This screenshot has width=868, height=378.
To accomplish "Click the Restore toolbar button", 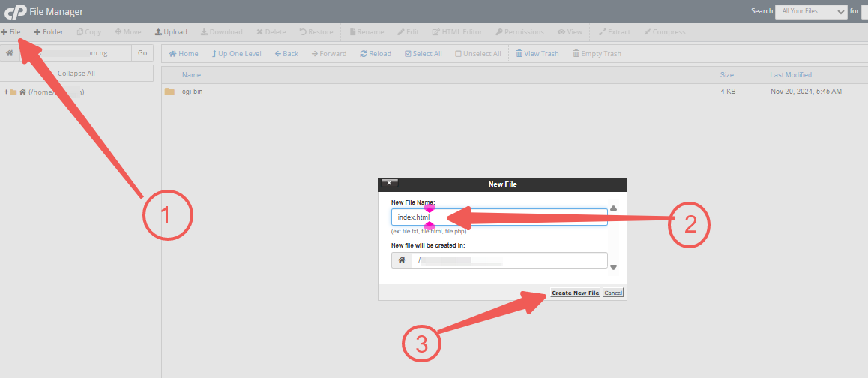I will click(316, 32).
